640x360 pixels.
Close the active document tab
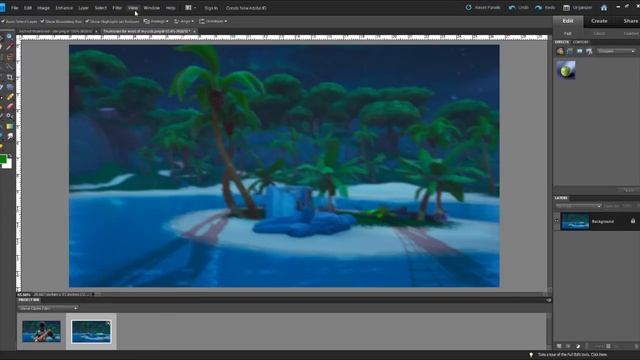[x=194, y=31]
